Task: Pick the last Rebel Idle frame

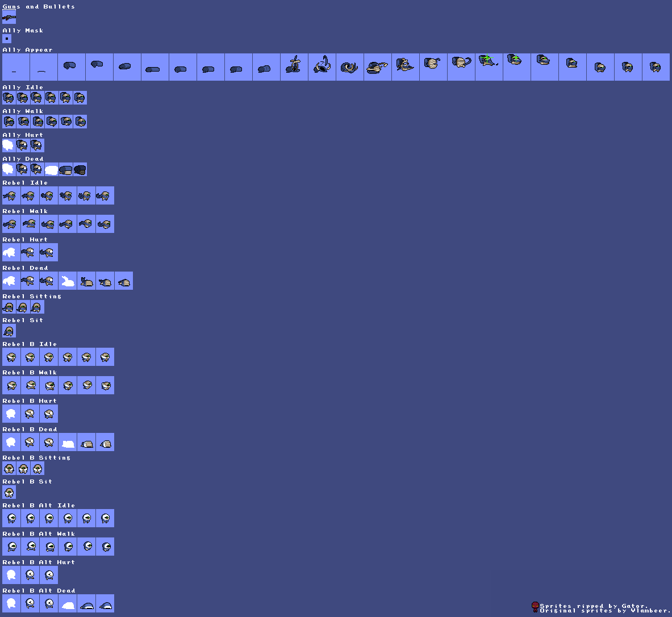Action: tap(105, 195)
